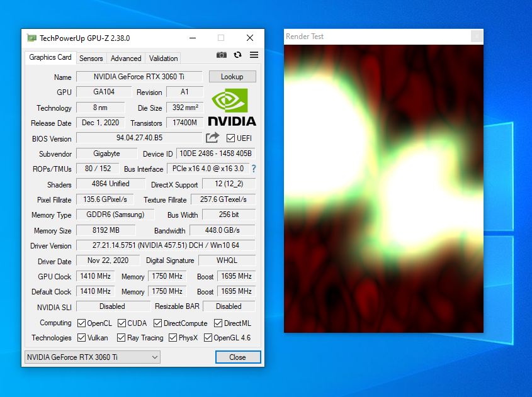Click the GPU Clock value 1410 MHz
532x397 pixels.
point(95,276)
